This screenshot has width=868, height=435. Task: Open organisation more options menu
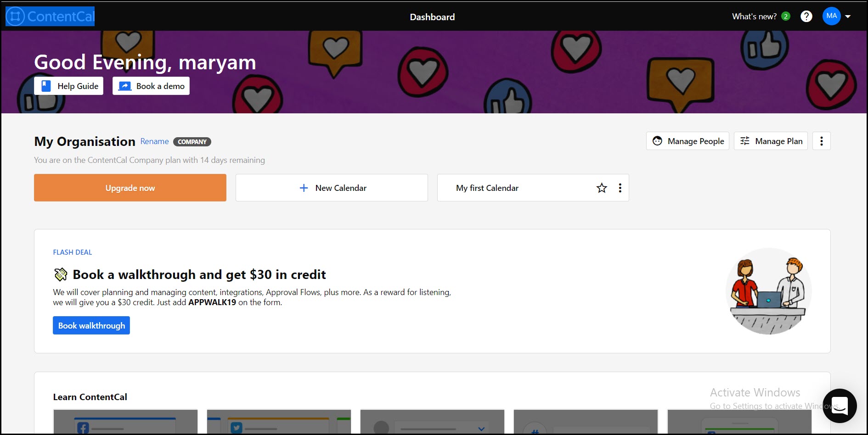pyautogui.click(x=822, y=141)
